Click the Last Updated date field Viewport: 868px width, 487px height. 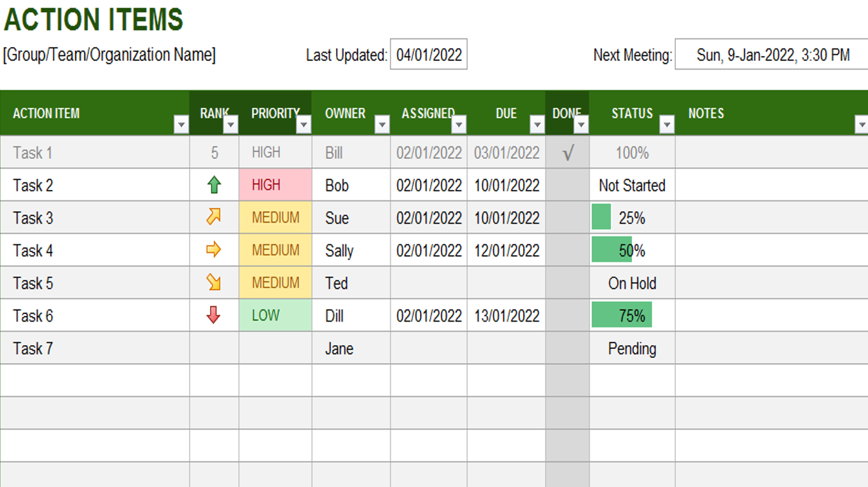[x=429, y=55]
